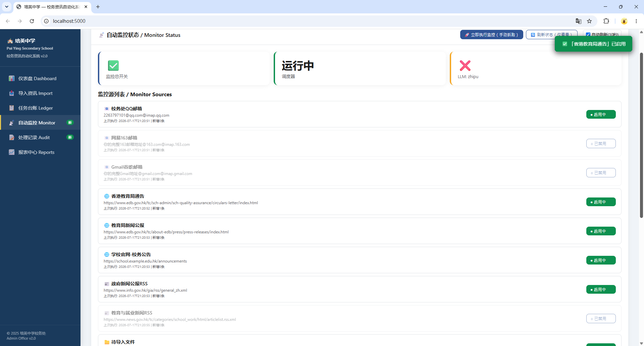Open the tab search dropdown arrow
This screenshot has width=644, height=346.
(x=7, y=7)
